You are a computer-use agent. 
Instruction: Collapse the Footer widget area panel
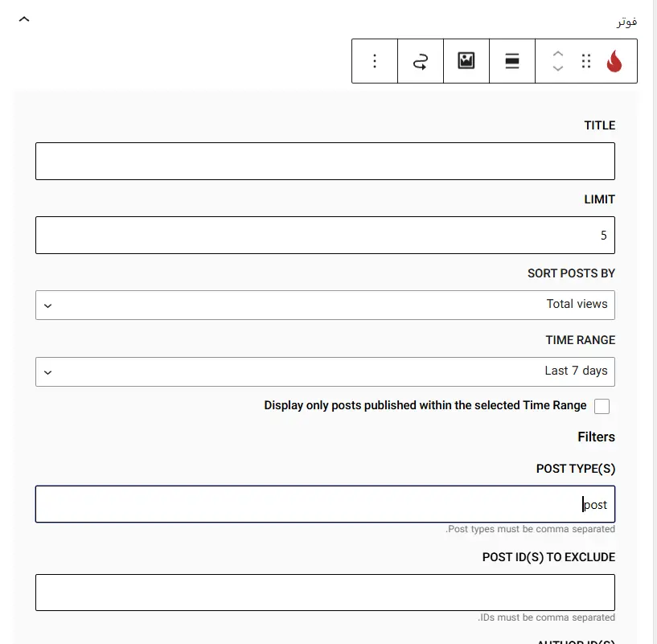coord(24,18)
